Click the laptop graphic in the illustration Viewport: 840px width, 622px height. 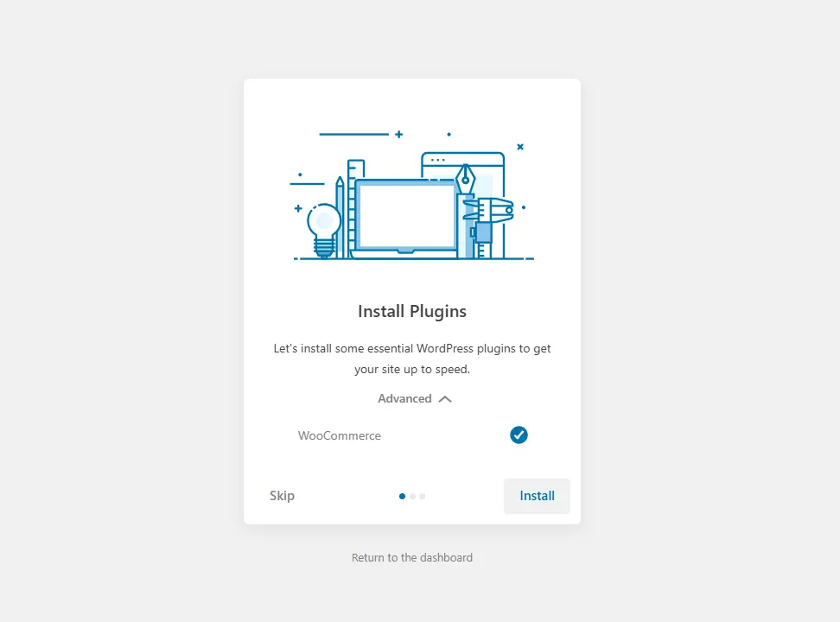click(x=406, y=216)
